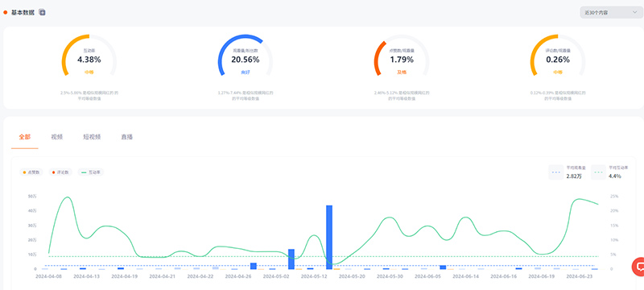Click the 平均观看量 2.82万 indicator

point(568,172)
